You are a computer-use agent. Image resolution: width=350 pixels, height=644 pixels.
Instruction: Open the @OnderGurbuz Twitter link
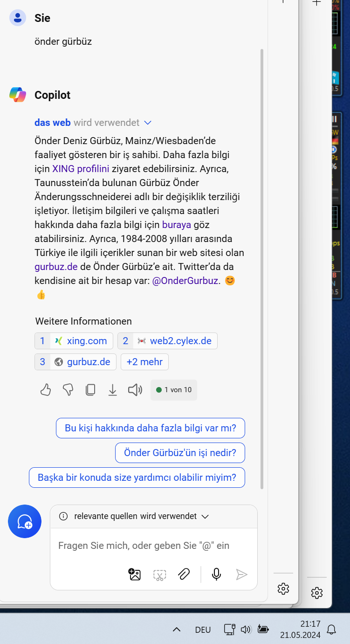[185, 281]
